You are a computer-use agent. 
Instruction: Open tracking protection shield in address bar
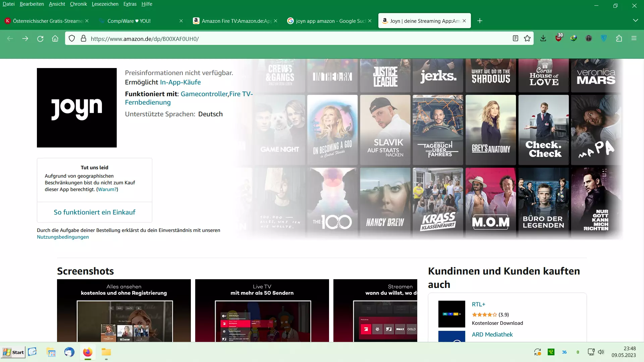click(x=72, y=39)
